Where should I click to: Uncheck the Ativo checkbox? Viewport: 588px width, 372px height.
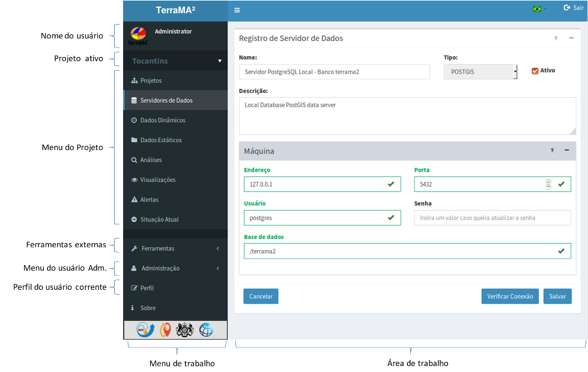(535, 71)
